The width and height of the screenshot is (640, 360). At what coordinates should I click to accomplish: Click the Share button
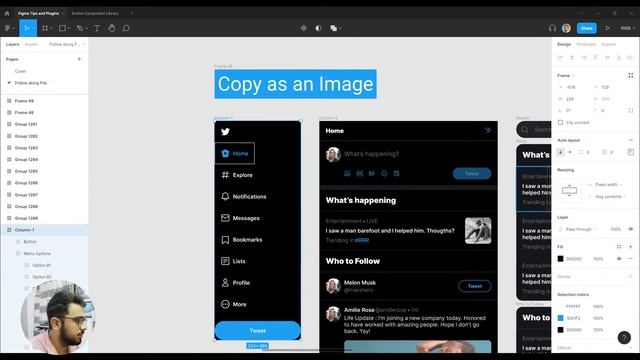tap(587, 28)
